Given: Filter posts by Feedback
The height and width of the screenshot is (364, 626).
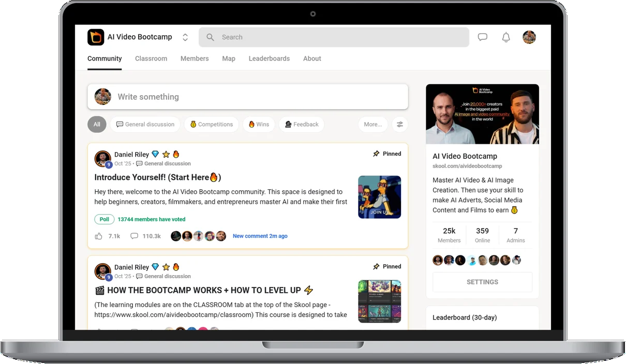Looking at the screenshot, I should tap(302, 124).
